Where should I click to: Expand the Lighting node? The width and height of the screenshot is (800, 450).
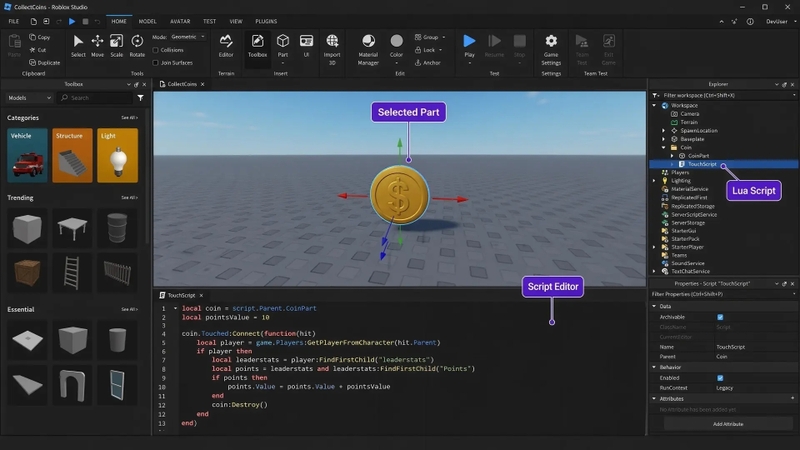point(654,181)
